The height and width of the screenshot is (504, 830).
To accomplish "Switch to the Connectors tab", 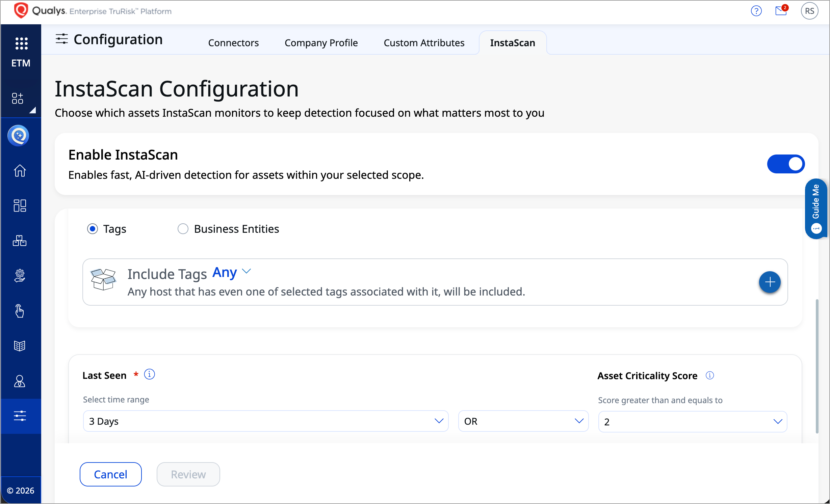I will pos(233,43).
